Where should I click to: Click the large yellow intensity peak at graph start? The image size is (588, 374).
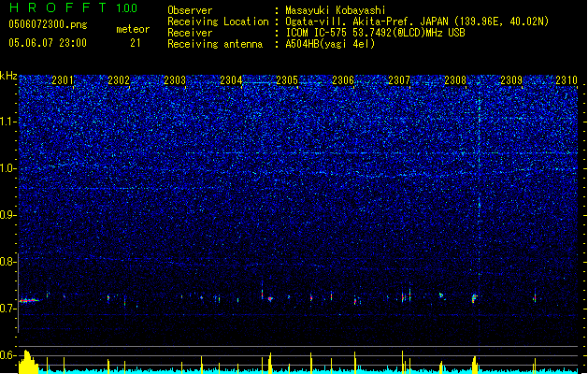tap(28, 362)
